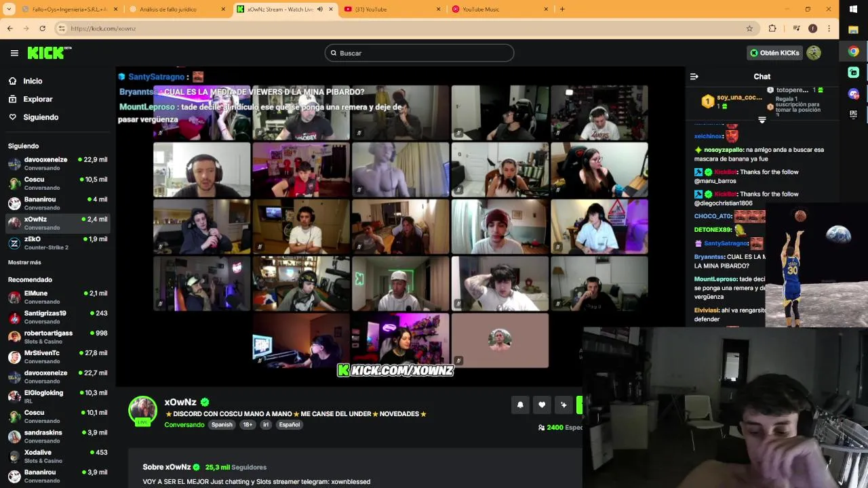Click the heart icon under the stream
The width and height of the screenshot is (868, 488).
click(542, 405)
